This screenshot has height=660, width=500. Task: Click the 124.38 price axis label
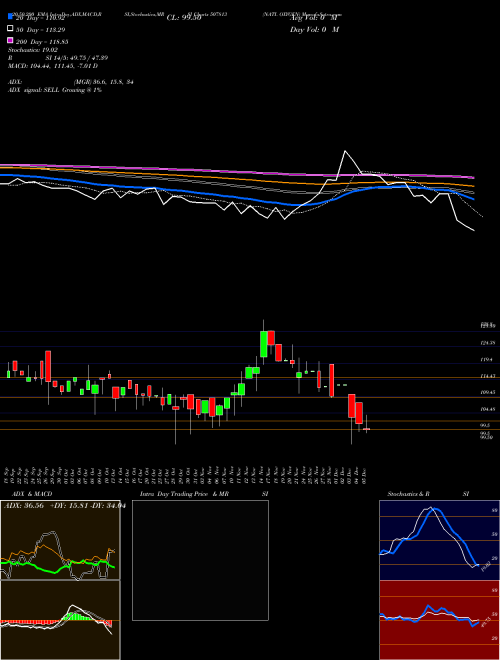click(x=489, y=343)
